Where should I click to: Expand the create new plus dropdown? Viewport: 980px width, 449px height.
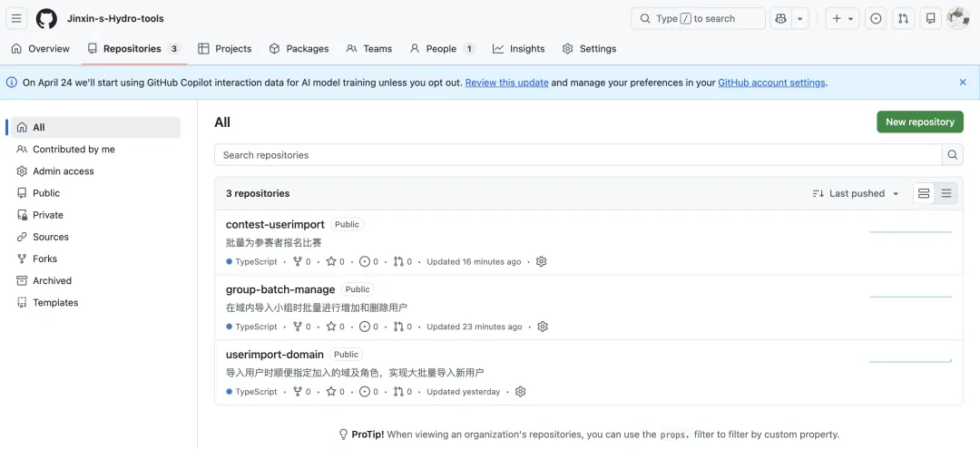pyautogui.click(x=842, y=18)
